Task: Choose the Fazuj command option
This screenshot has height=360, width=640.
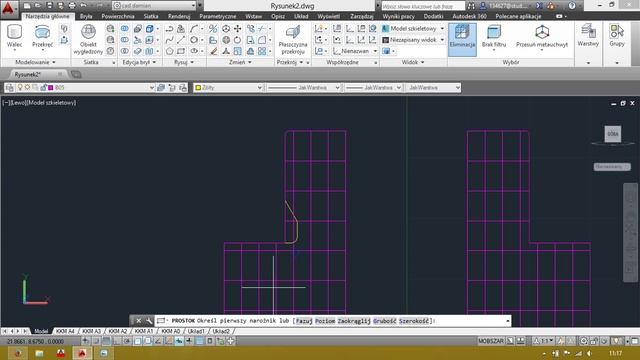Action: 304,321
